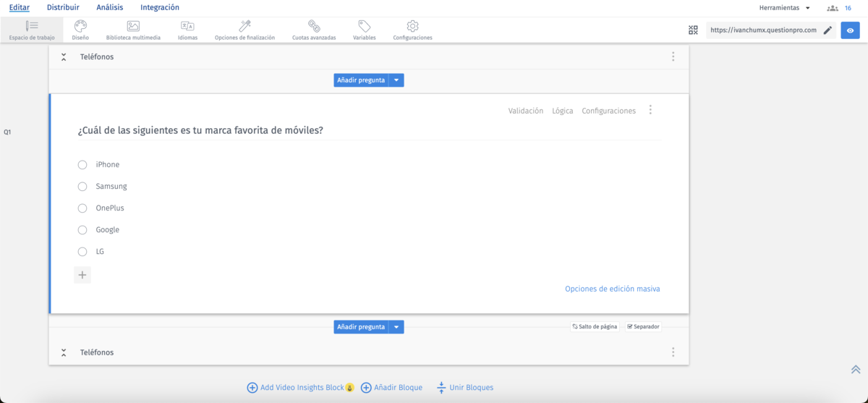Screen dimensions: 868x403
Task: Switch to the Integración tab
Action: pyautogui.click(x=160, y=8)
